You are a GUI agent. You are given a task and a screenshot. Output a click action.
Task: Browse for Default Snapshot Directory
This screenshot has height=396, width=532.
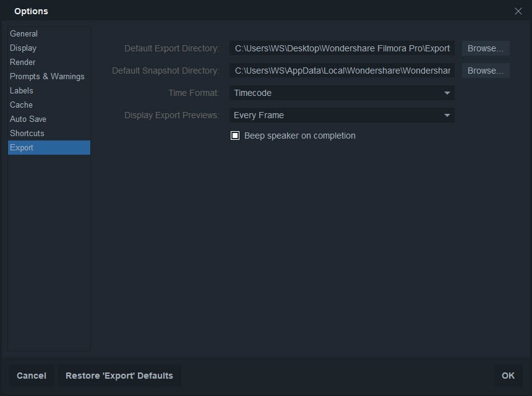[486, 71]
